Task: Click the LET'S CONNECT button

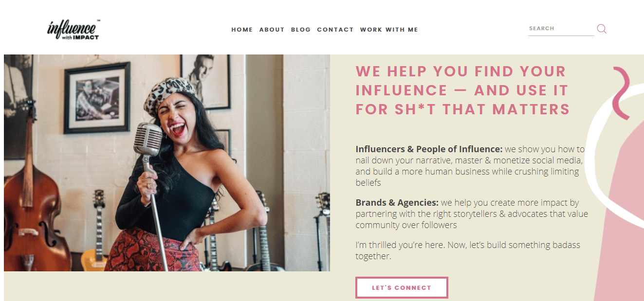Action: coord(402,287)
